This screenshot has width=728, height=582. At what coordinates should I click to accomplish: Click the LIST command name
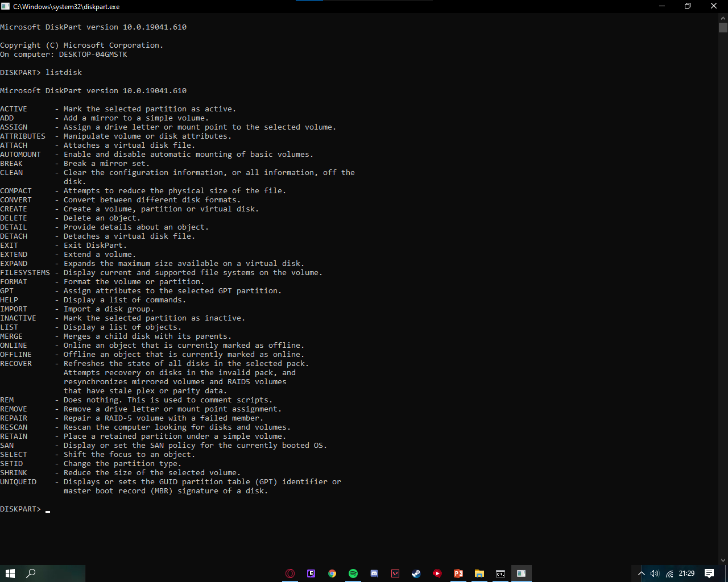[x=9, y=327]
